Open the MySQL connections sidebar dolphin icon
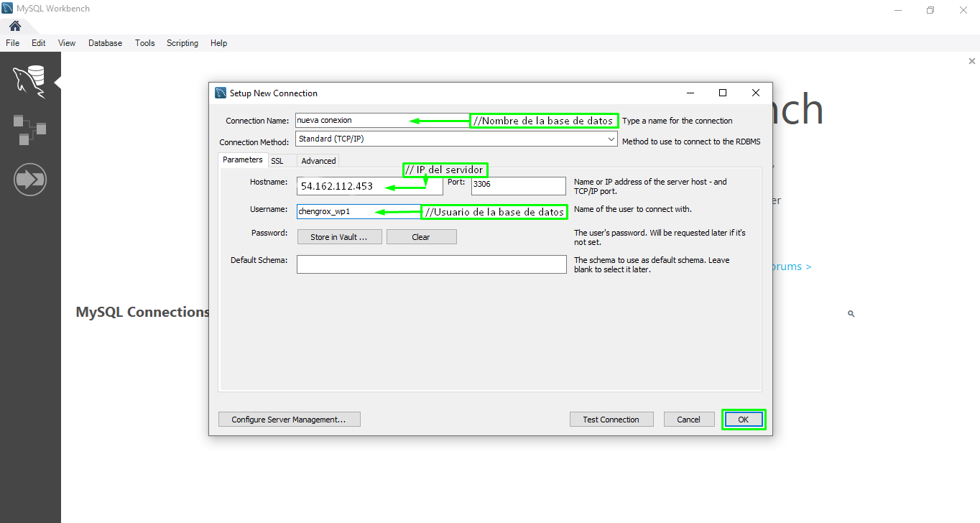The width and height of the screenshot is (980, 523). 29,80
